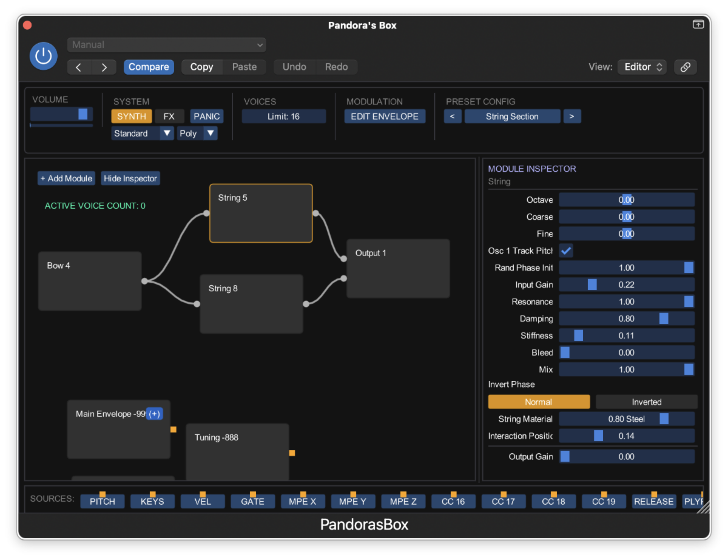Click the previous preset config '<' button
This screenshot has height=560, width=728.
[x=453, y=116]
